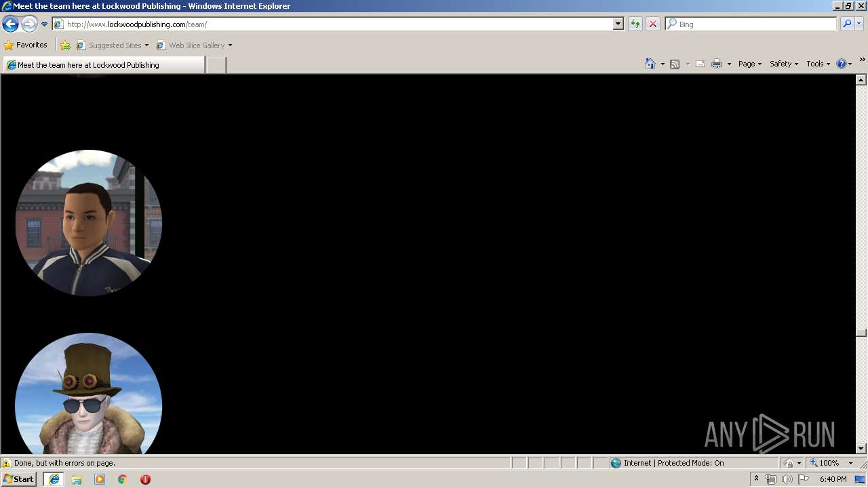Open the Tools menu

coord(818,64)
